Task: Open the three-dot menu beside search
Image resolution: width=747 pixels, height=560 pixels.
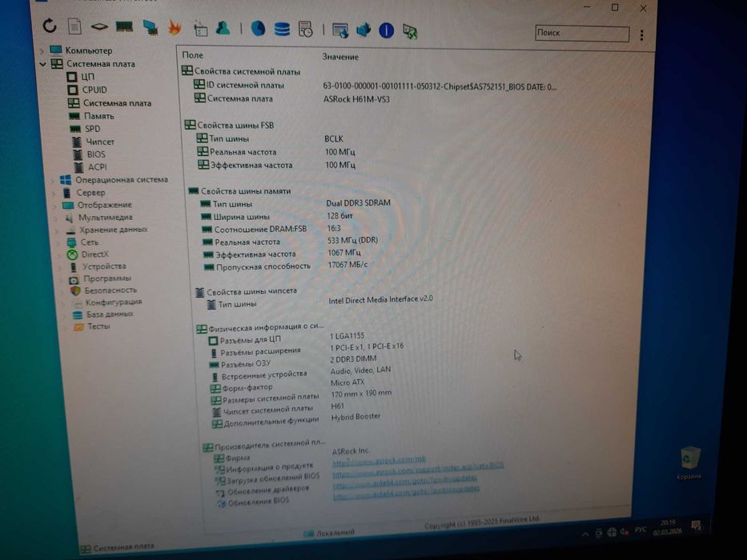Action: (641, 34)
